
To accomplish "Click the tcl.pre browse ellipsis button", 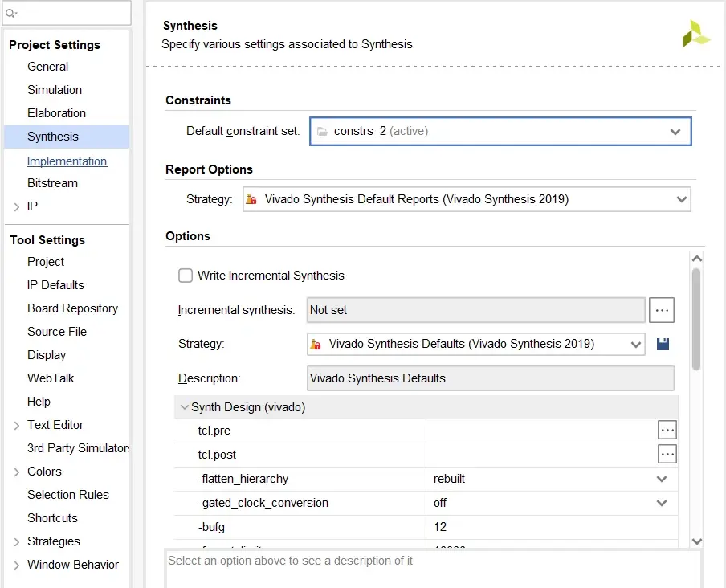I will 667,431.
